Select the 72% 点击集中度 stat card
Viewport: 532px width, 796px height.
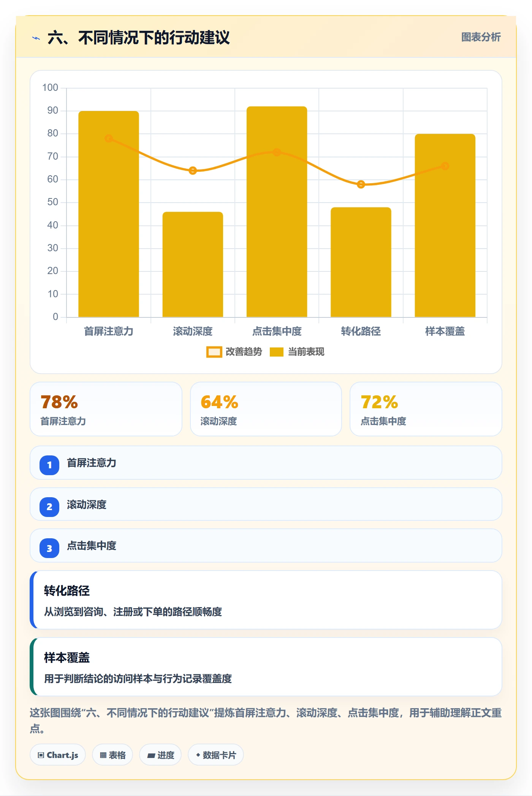(426, 409)
